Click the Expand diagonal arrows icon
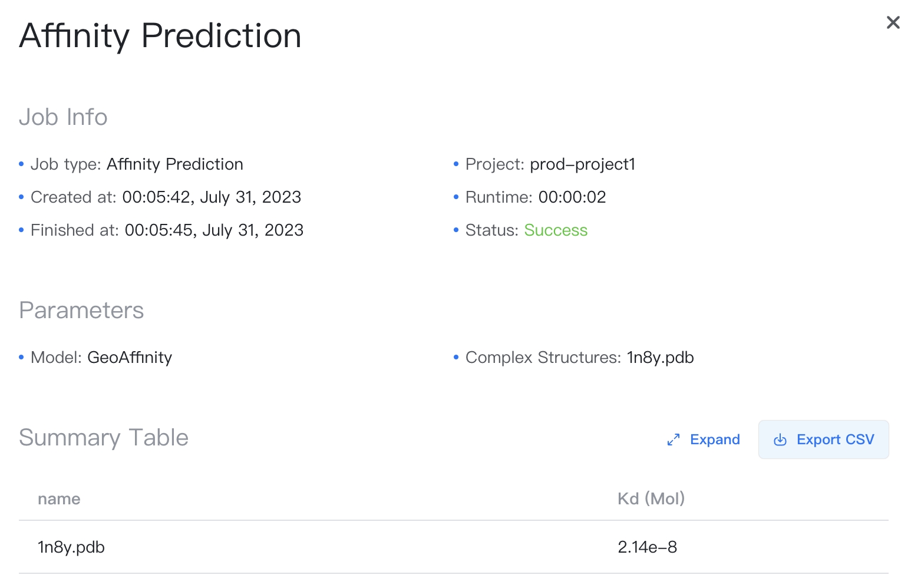 tap(674, 440)
